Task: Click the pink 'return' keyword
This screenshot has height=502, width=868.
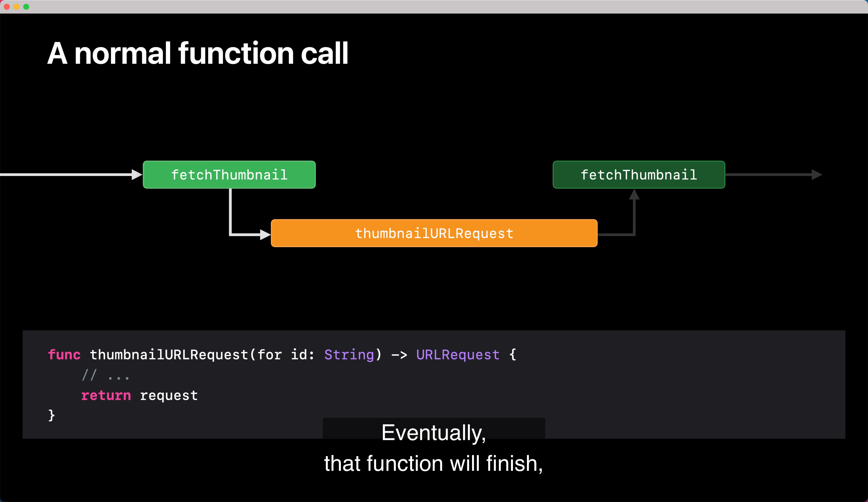Action: tap(106, 396)
